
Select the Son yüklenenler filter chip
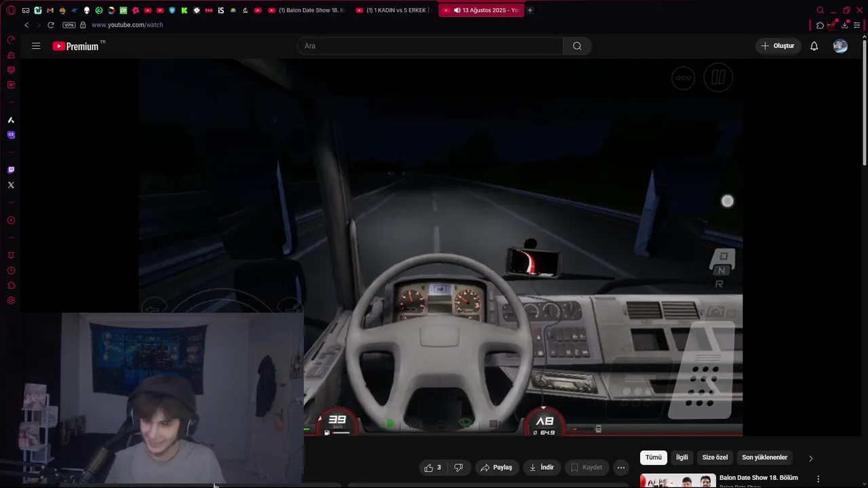coord(764,457)
